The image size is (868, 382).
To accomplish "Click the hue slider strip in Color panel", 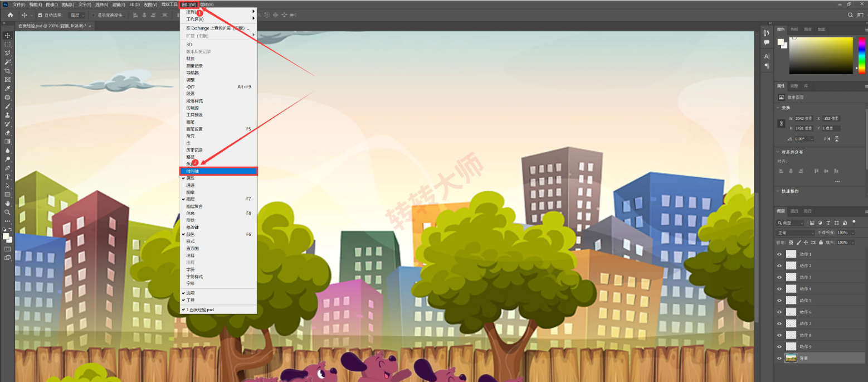I will 862,55.
